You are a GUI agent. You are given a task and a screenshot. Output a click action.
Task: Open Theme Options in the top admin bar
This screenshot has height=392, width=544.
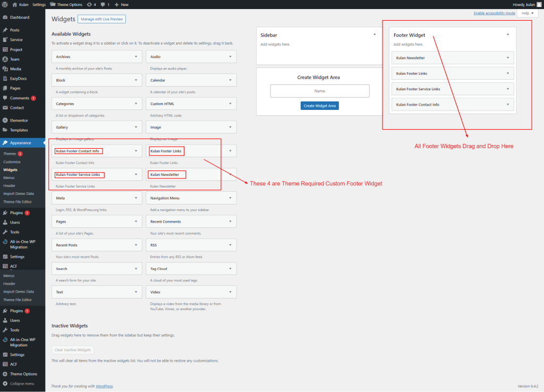tap(66, 4)
